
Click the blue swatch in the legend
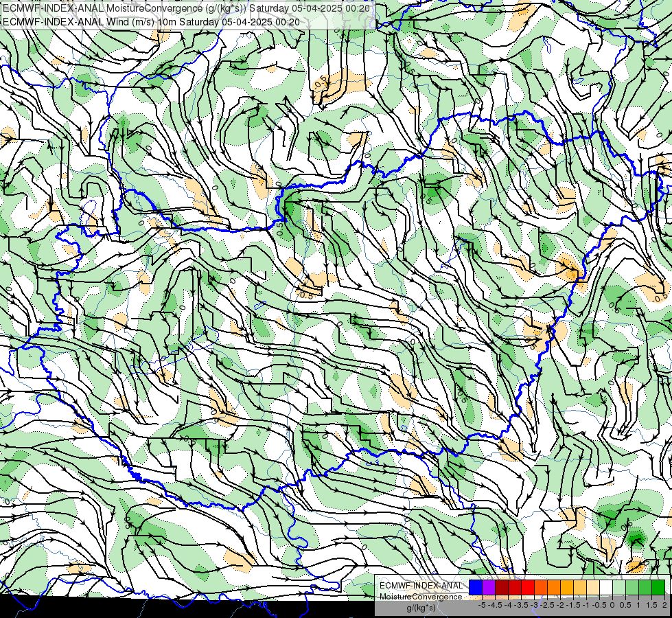[476, 587]
